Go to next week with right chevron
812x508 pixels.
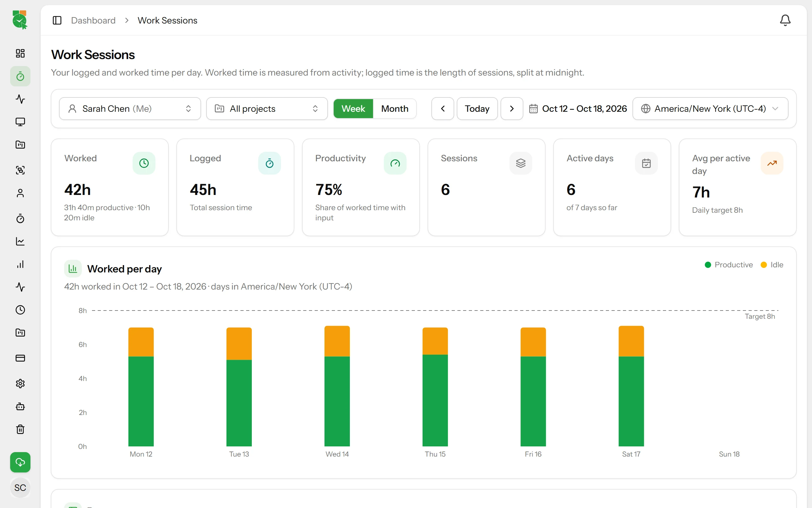(x=512, y=109)
